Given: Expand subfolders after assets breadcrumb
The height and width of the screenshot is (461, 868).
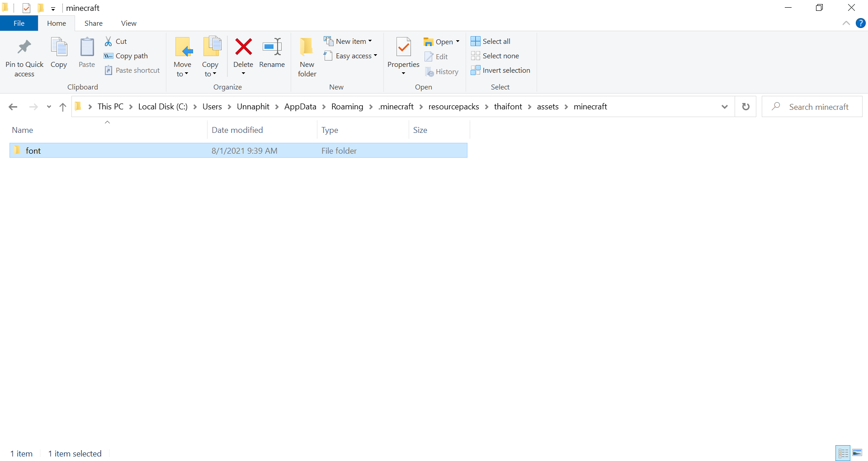Looking at the screenshot, I should point(566,107).
